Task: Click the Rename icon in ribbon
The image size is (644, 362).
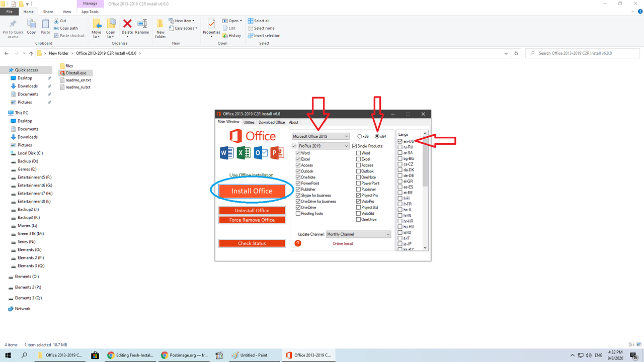Action: click(x=142, y=24)
